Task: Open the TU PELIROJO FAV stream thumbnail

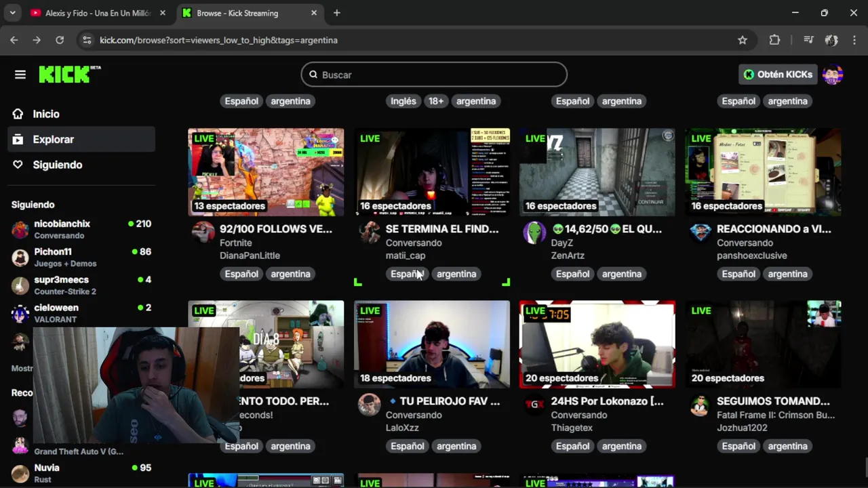Action: coord(432,344)
